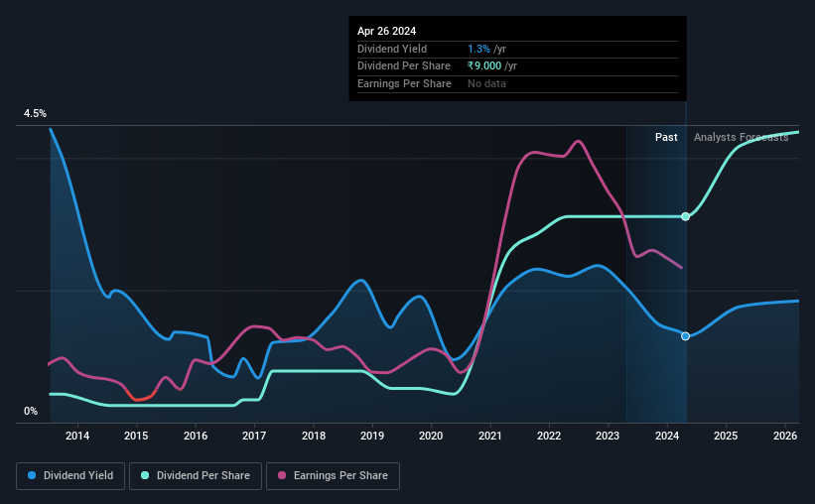Click the 2026 axis label
This screenshot has height=504, width=815.
(785, 436)
